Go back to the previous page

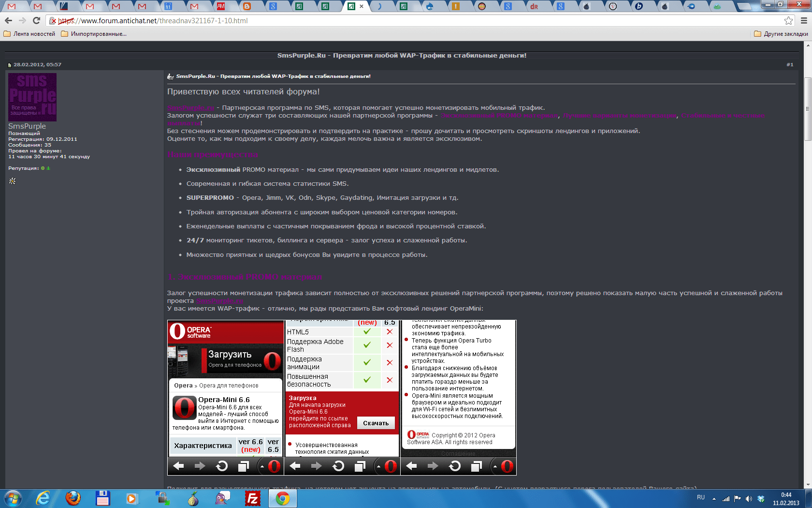[x=8, y=20]
